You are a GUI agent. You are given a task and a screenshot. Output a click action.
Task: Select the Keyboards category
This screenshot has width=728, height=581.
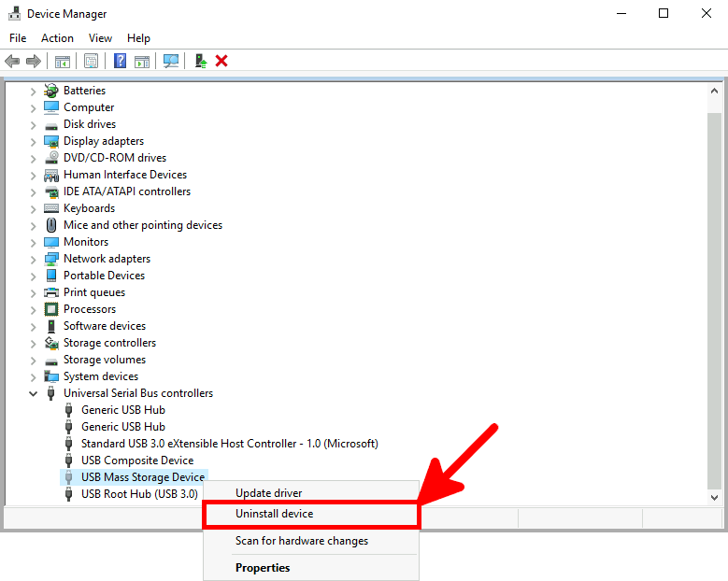89,208
